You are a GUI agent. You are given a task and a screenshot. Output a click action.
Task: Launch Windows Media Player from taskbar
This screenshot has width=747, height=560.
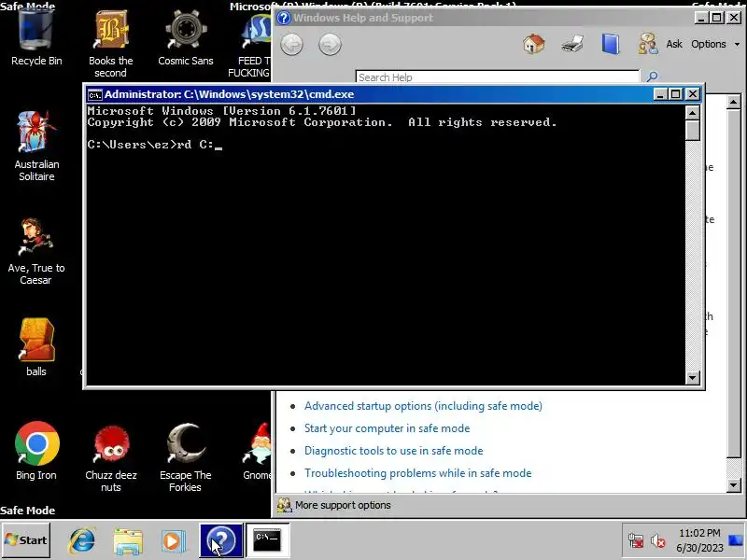(x=174, y=541)
